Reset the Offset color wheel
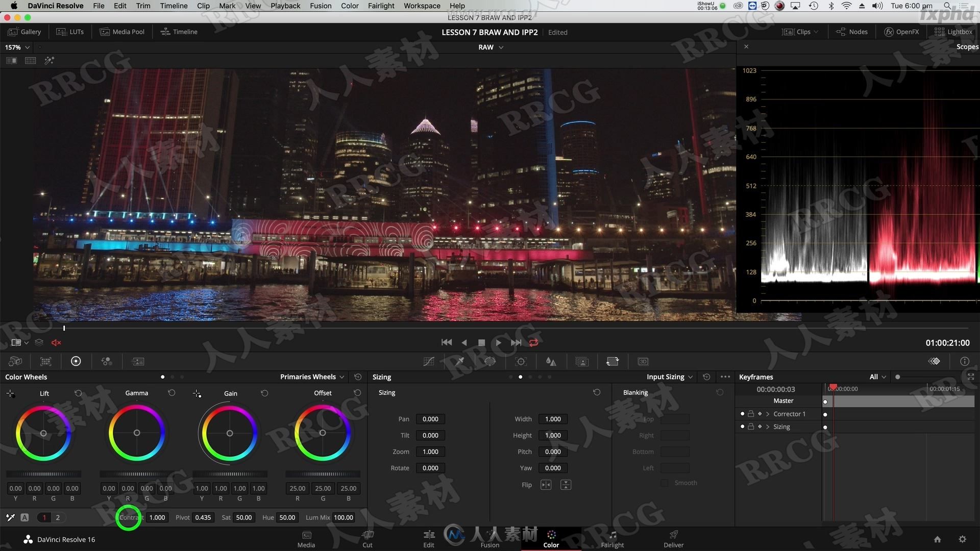This screenshot has height=551, width=980. point(357,393)
